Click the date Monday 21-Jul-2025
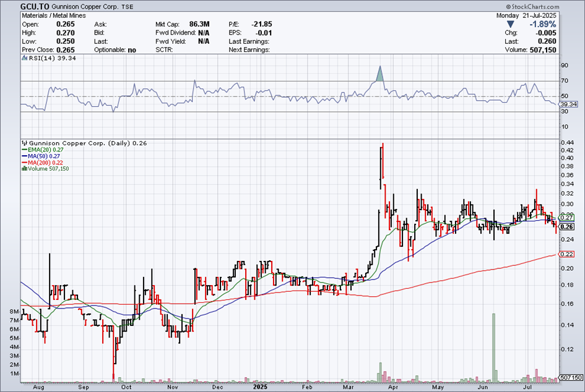 coord(526,15)
